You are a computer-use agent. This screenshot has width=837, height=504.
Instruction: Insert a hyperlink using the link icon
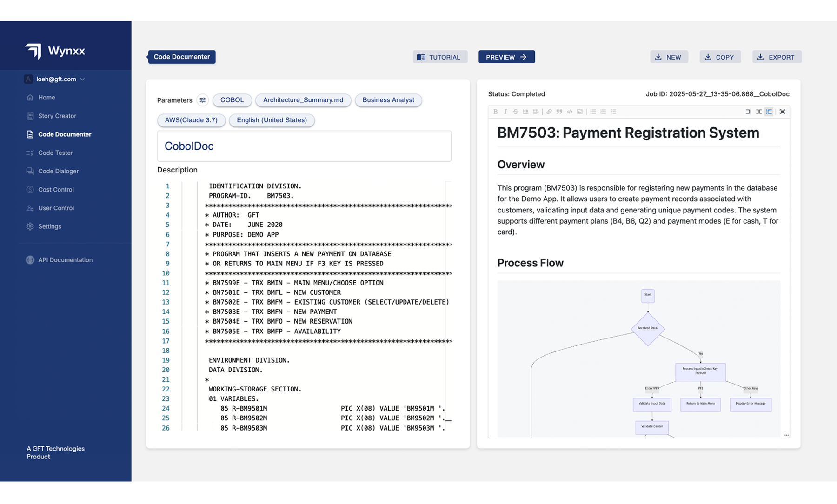[549, 112]
